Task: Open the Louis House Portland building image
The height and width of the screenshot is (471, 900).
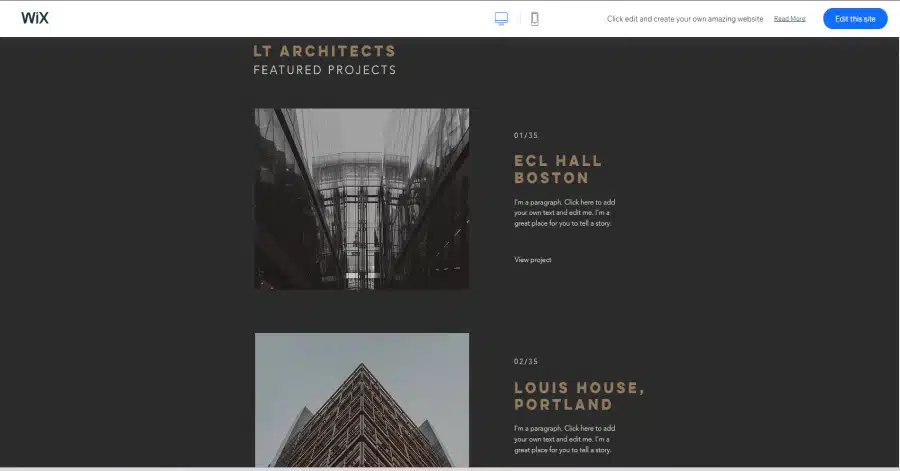Action: pos(362,400)
